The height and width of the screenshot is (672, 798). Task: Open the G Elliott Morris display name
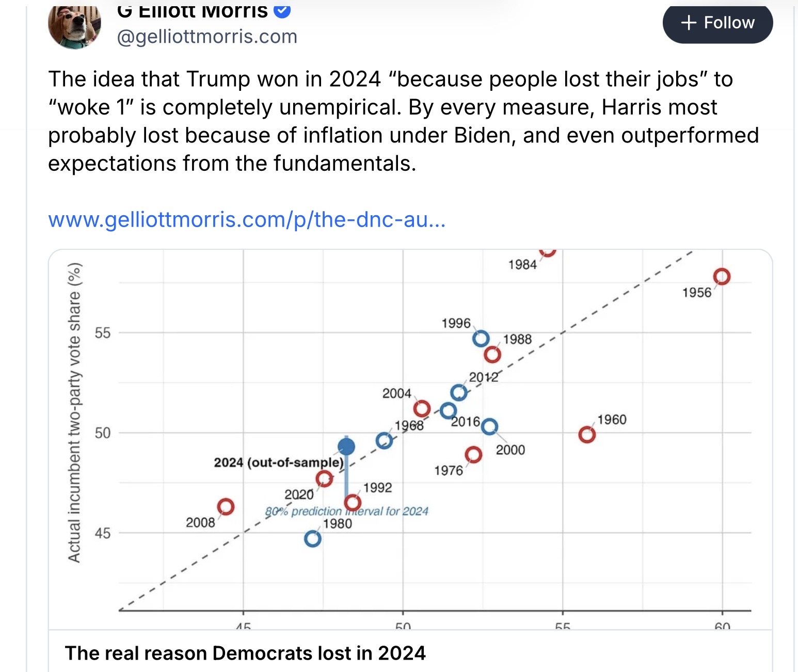point(193,10)
